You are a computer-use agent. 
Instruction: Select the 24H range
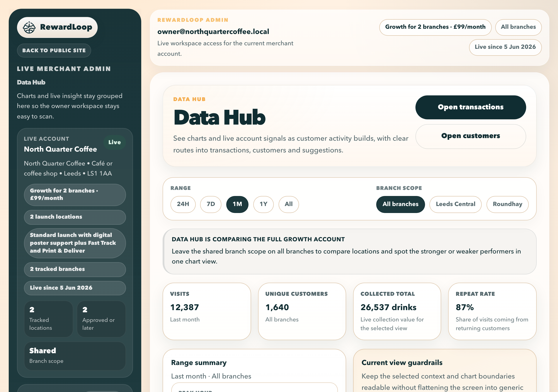(183, 204)
